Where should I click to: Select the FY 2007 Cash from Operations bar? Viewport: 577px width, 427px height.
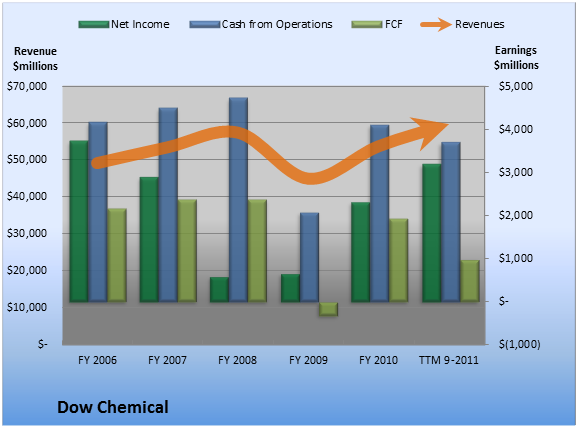coord(168,205)
